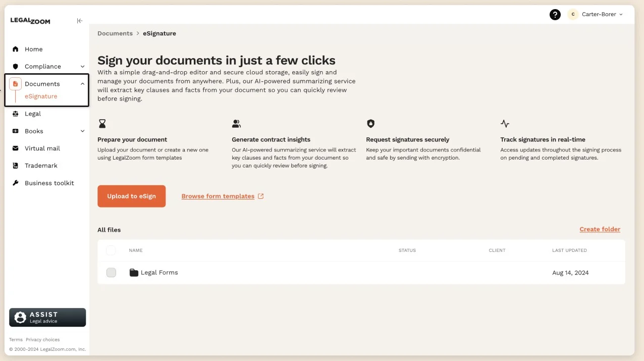Open the Carter-Borer account dropdown arrow

pyautogui.click(x=621, y=15)
